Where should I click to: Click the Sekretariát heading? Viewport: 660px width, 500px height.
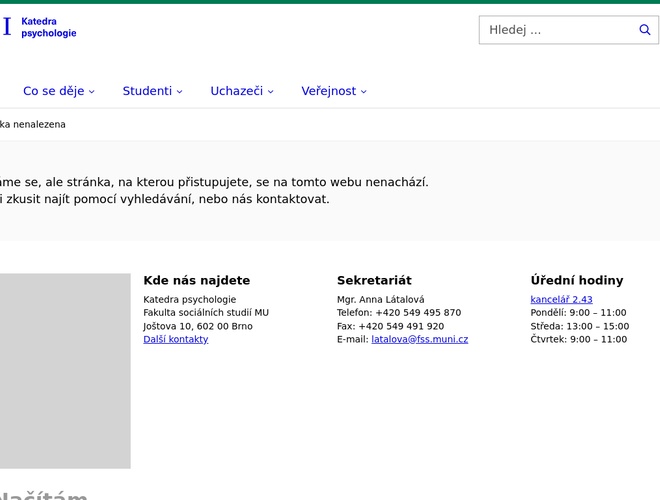pos(374,280)
